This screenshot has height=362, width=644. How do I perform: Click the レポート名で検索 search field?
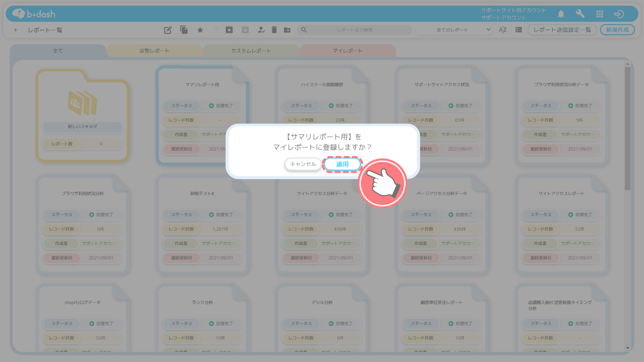(x=355, y=30)
